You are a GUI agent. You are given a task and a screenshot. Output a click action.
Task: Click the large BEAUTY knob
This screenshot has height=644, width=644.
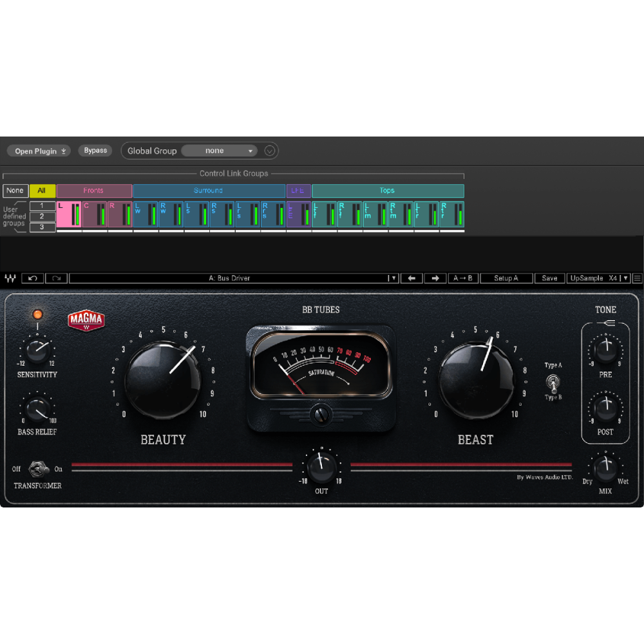(163, 379)
